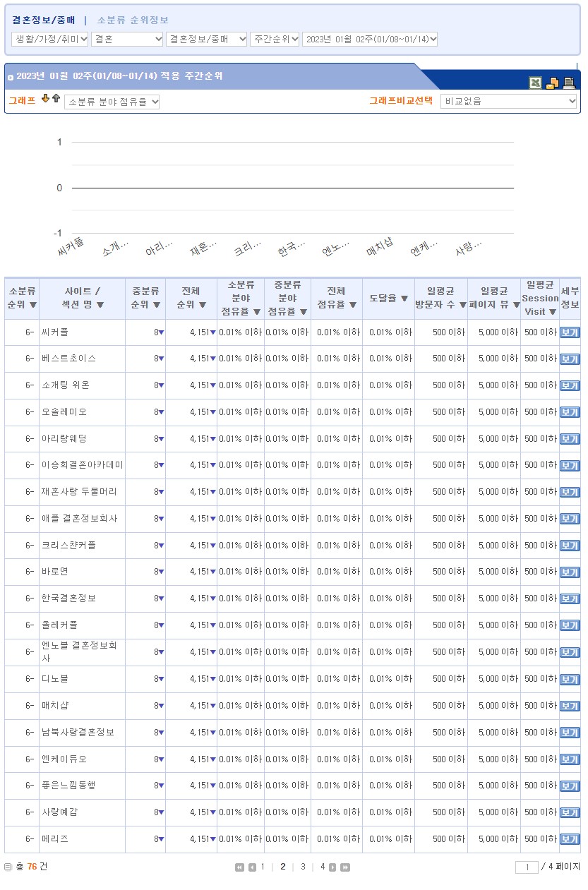
Task: Click the previous page arrow
Action: [x=252, y=867]
